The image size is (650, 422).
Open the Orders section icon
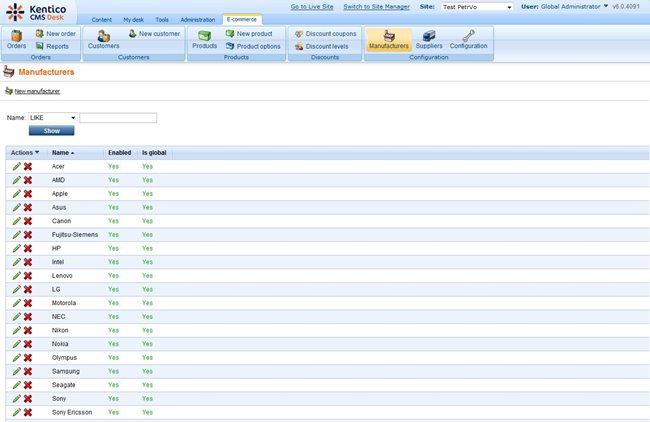click(x=17, y=40)
